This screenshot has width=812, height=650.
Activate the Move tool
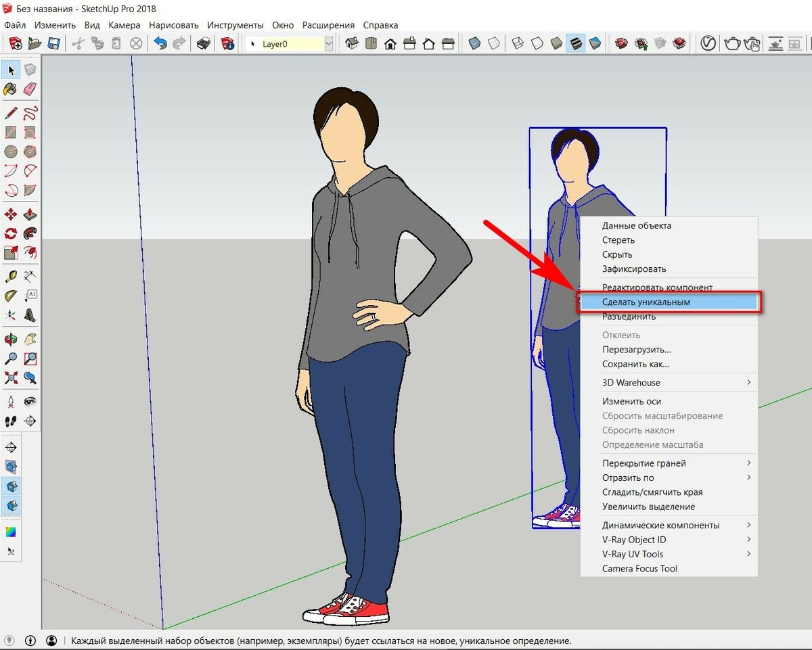tap(12, 214)
